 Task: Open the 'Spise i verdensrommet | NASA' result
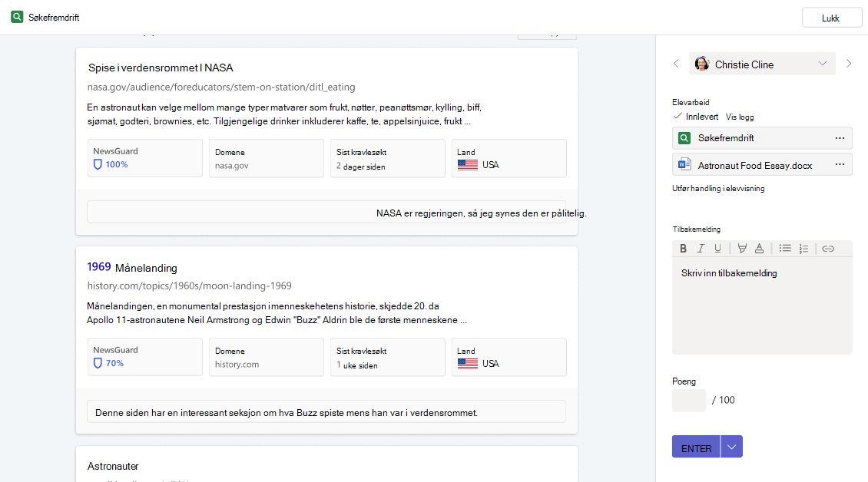click(x=161, y=68)
